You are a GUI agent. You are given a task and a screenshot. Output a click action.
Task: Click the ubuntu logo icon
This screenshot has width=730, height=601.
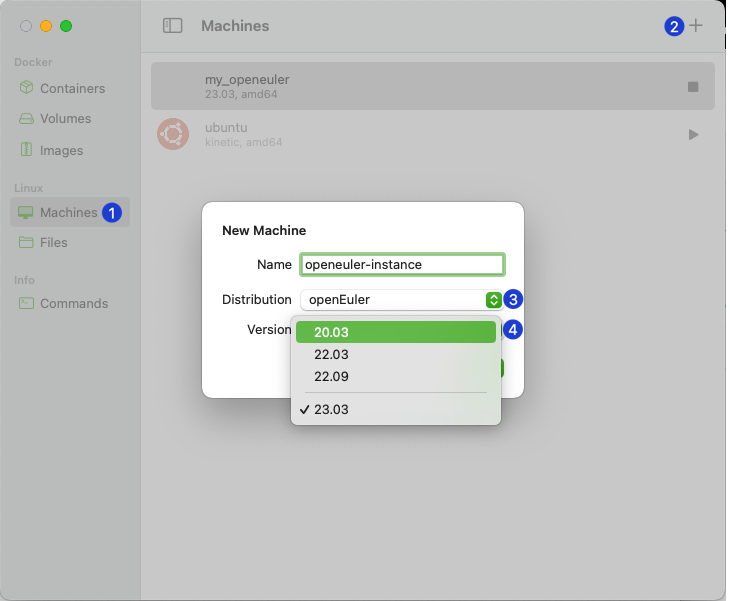[173, 134]
